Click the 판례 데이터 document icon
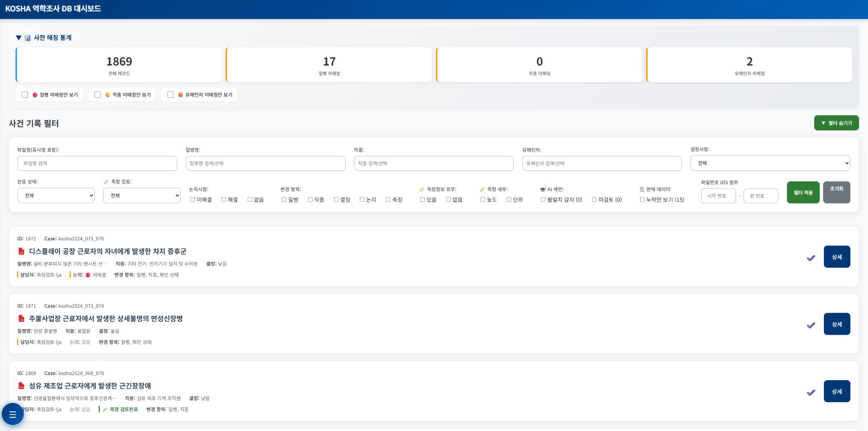 (642, 189)
